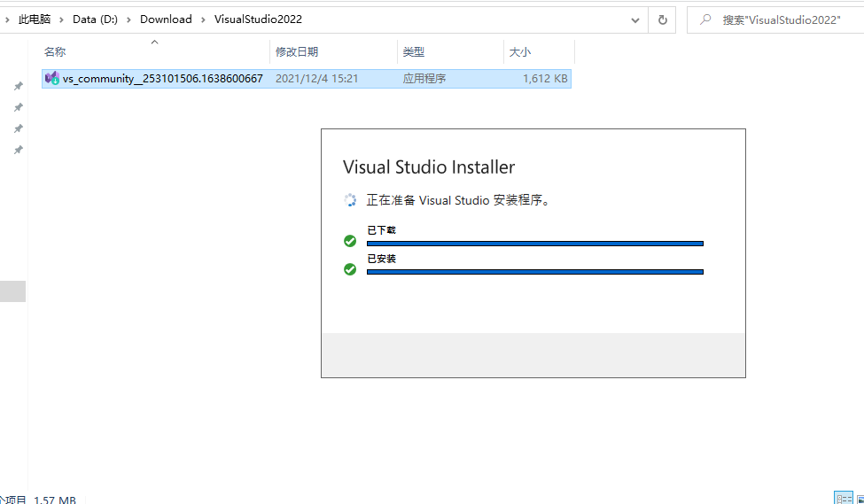Click VisualStudio2022 breadcrumb segment
Viewport: 864px width, 504px height.
pyautogui.click(x=258, y=19)
